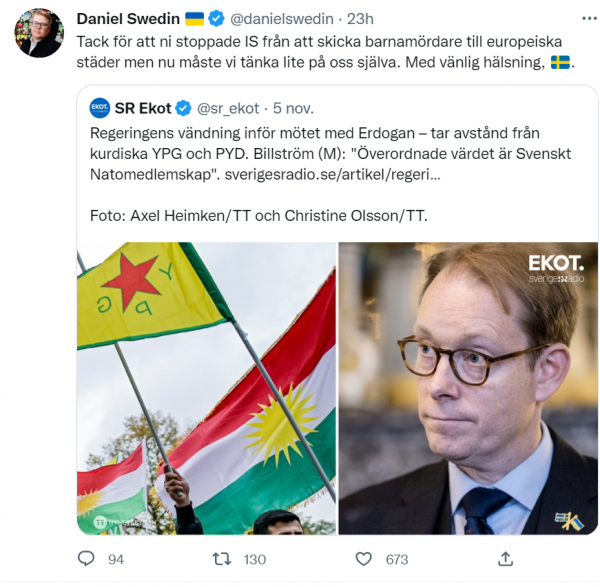Follow the sverigesradio.se article link

pos(333,174)
